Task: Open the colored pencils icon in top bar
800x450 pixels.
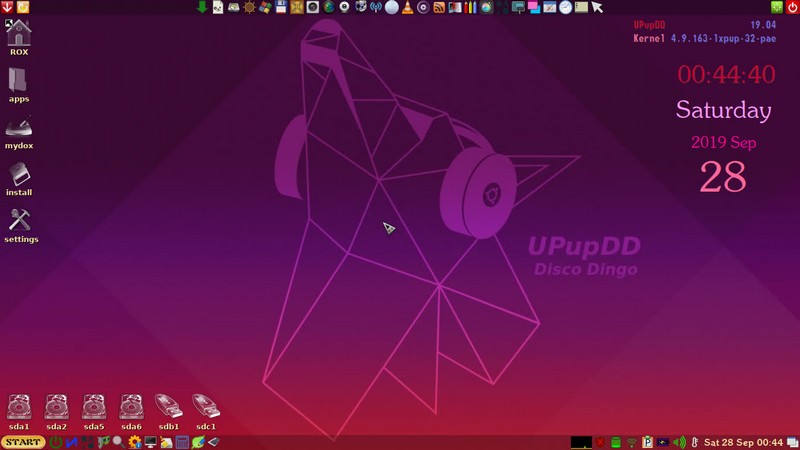Action: click(470, 7)
